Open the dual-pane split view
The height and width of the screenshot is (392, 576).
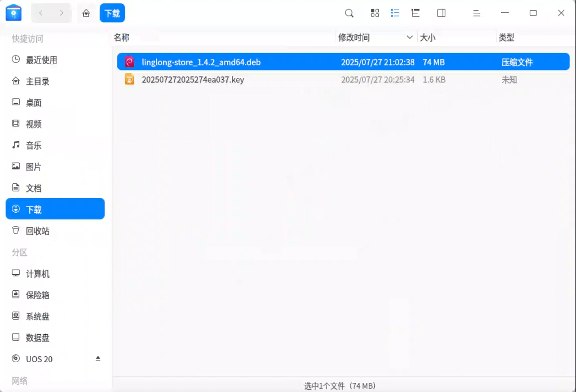tap(441, 13)
